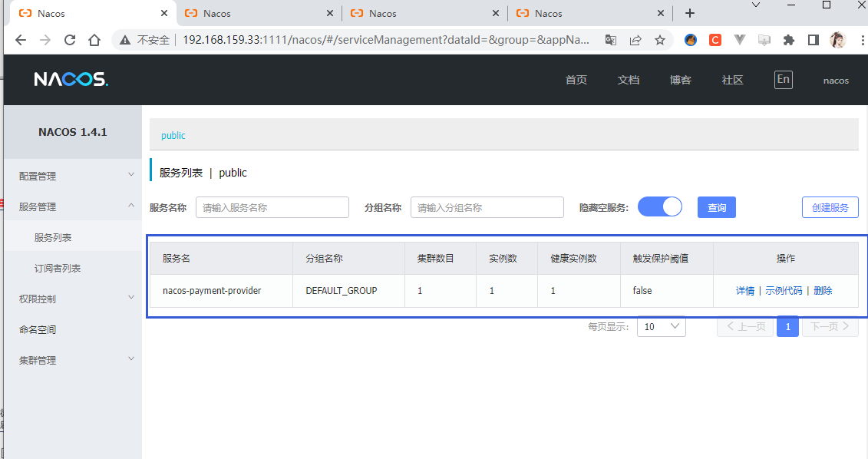The width and height of the screenshot is (868, 459).
Task: Open the nacos user menu
Action: 836,81
